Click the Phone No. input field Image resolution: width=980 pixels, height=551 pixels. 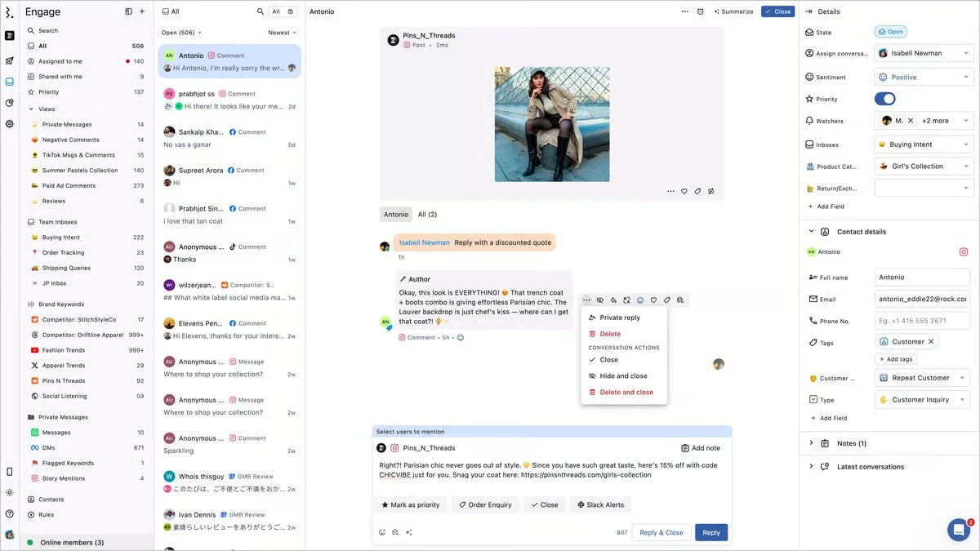922,321
